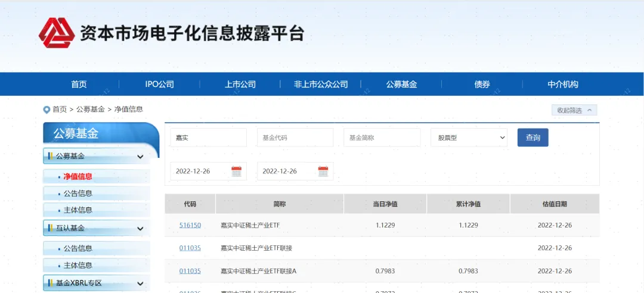
Task: Open 首页 in the navigation bar
Action: point(79,84)
